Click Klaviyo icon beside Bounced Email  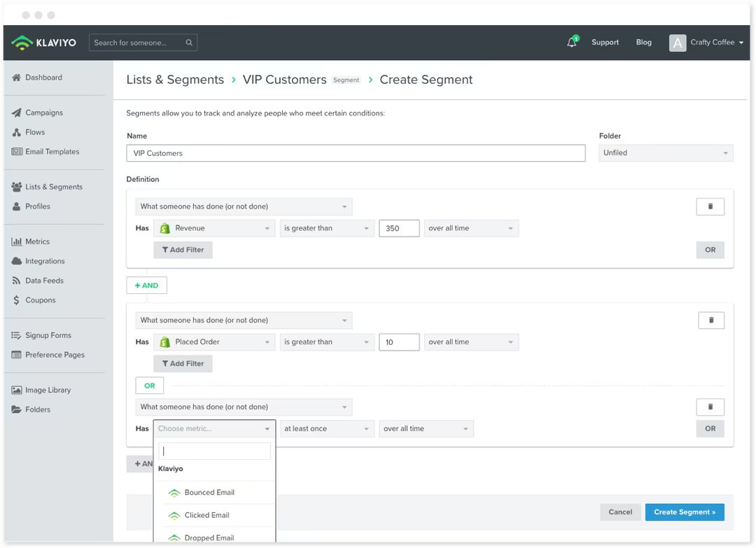(x=174, y=493)
